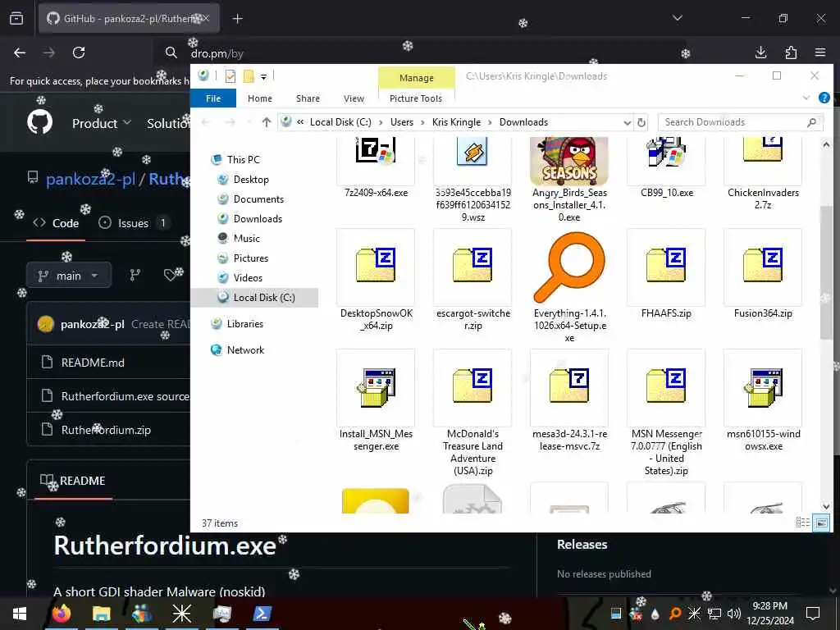Open Libraries in navigation pane
Viewport: 840px width, 630px height.
coord(237,323)
